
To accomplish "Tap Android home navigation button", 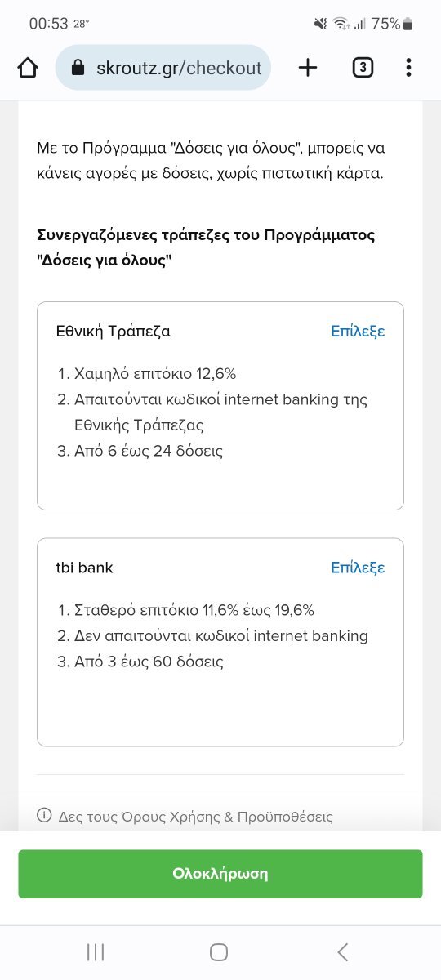I will (219, 951).
